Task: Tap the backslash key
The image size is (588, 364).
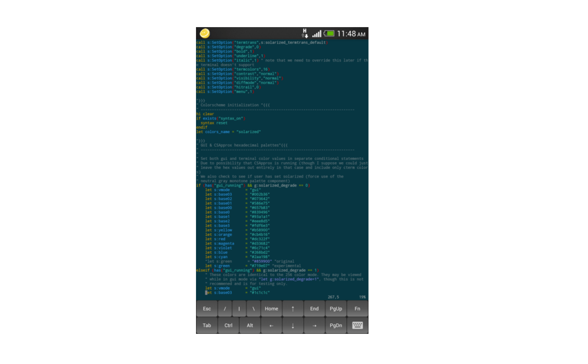Action: 253,309
